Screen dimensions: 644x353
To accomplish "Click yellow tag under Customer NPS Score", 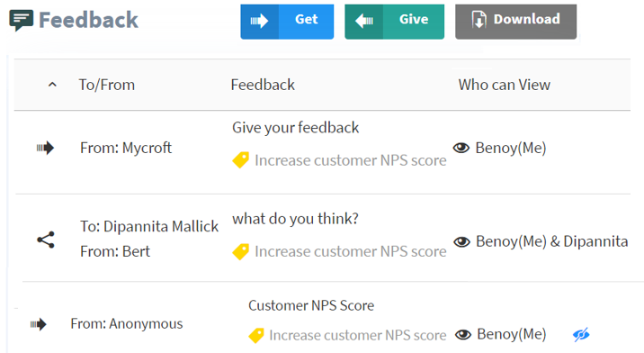I will click(x=256, y=335).
